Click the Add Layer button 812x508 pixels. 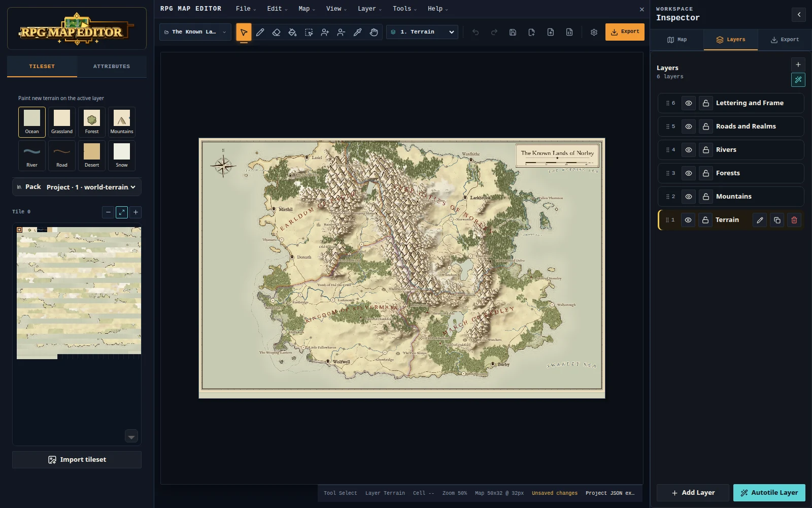point(693,493)
